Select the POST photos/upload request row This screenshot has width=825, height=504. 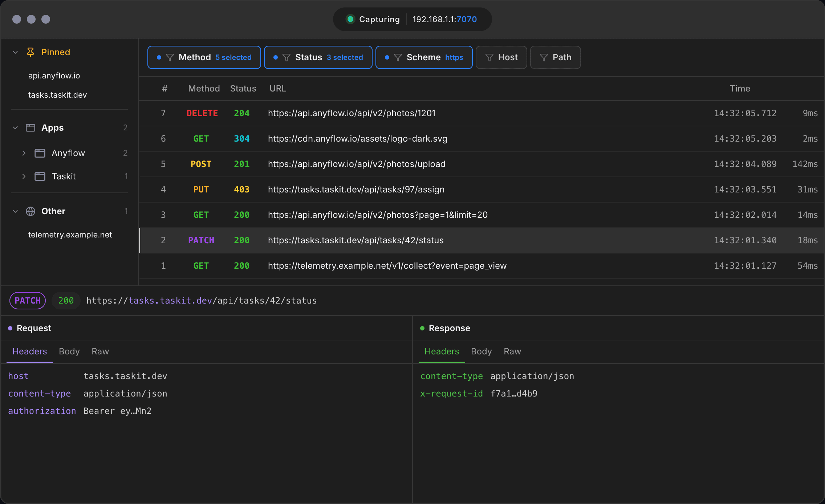coord(481,164)
